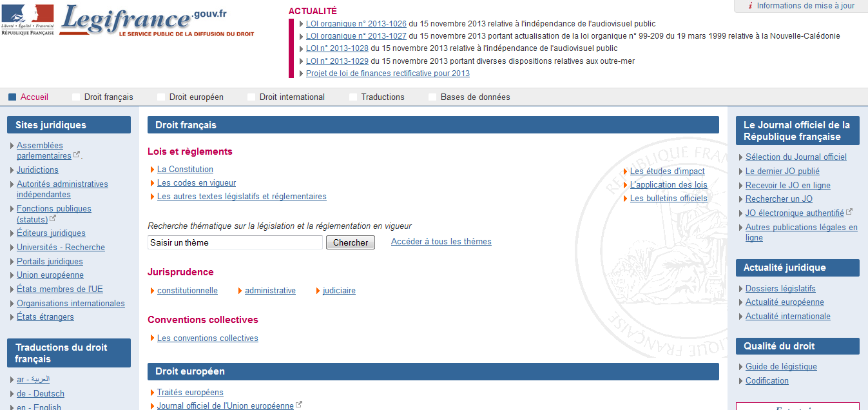Screen dimensions: 868x410
Task: Open Fonctions publiques (statuts) link
Action: pyautogui.click(x=54, y=214)
